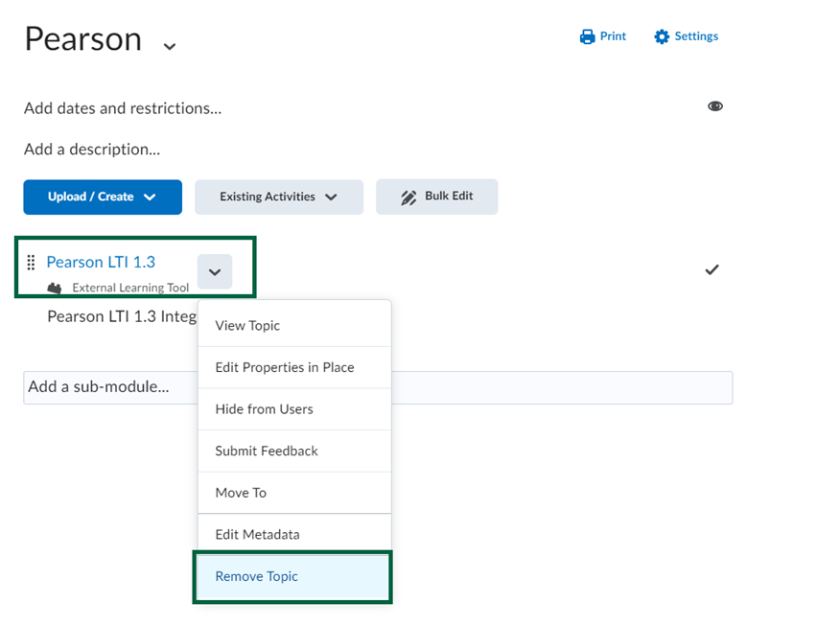Select Remove Topic from the menu
Screen dimensions: 840x626
[x=256, y=576]
